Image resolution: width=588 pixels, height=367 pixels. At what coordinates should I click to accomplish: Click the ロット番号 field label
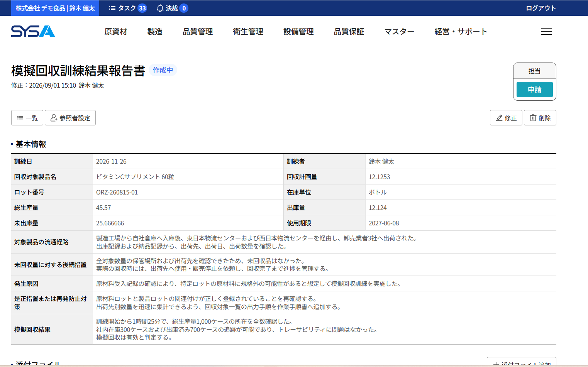click(29, 192)
